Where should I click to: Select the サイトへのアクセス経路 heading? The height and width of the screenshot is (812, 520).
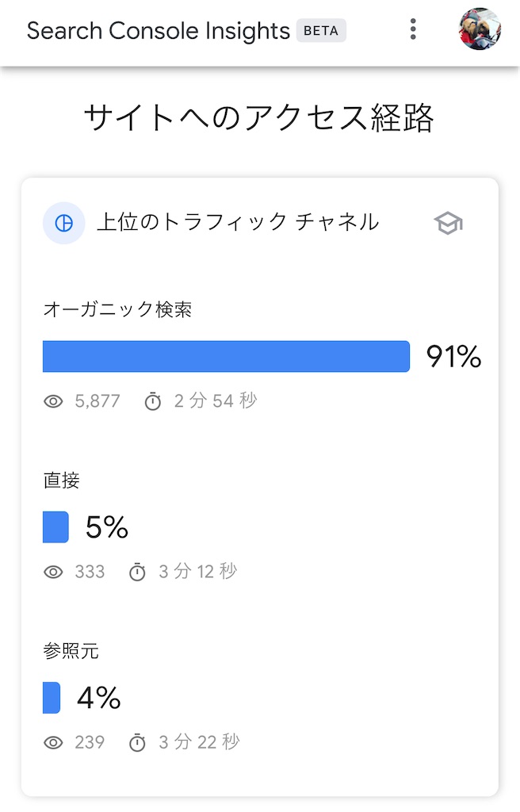[260, 113]
